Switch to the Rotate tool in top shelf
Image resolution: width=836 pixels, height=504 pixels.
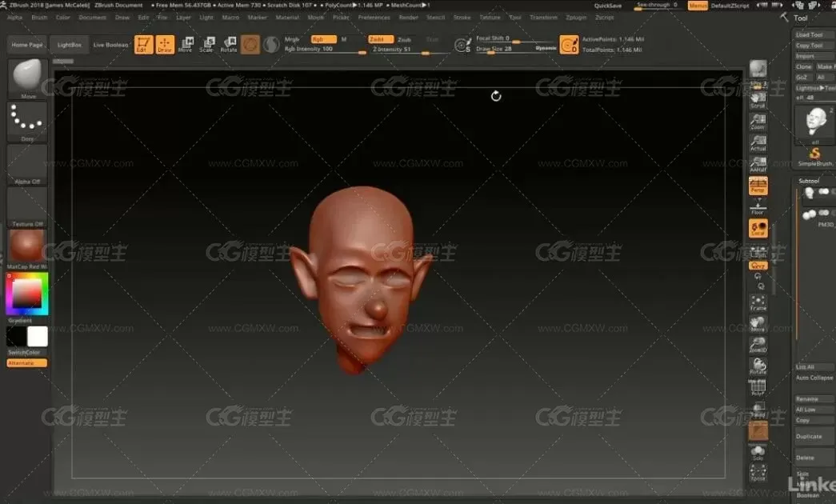(229, 44)
